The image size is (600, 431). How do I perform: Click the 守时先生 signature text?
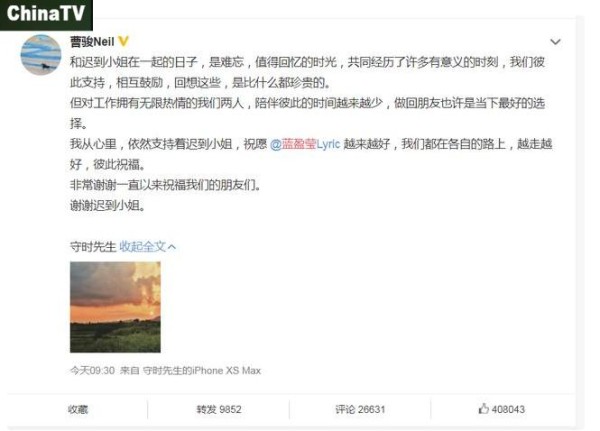(93, 247)
